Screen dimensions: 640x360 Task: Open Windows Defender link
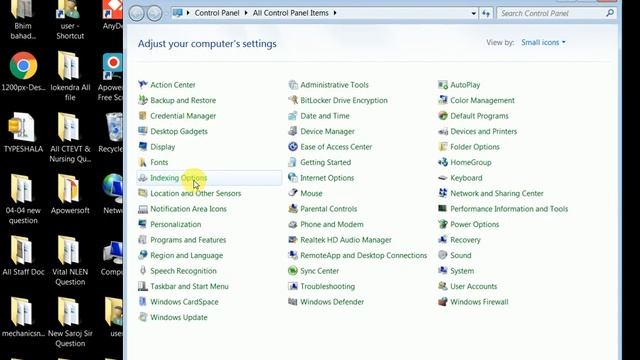332,302
